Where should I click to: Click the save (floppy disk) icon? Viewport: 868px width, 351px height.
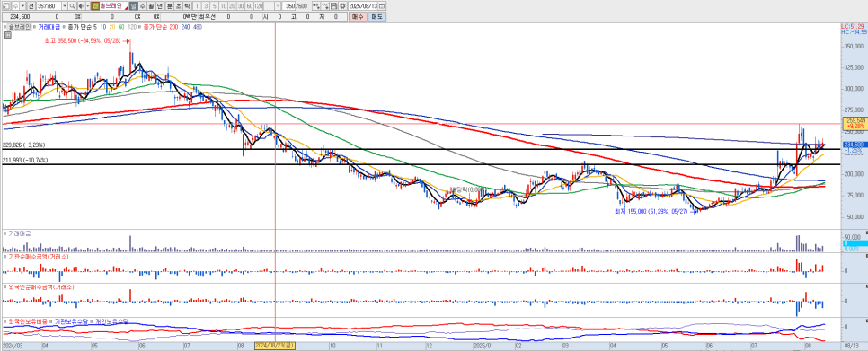(333, 5)
